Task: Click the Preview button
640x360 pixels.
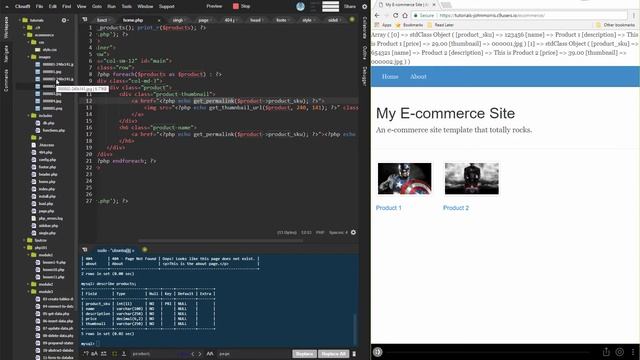Action: (x=214, y=6)
